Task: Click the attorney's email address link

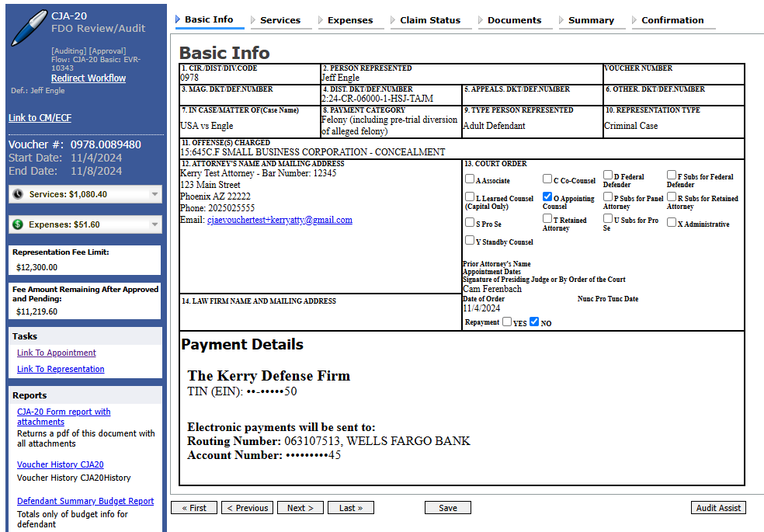Action: [280, 220]
